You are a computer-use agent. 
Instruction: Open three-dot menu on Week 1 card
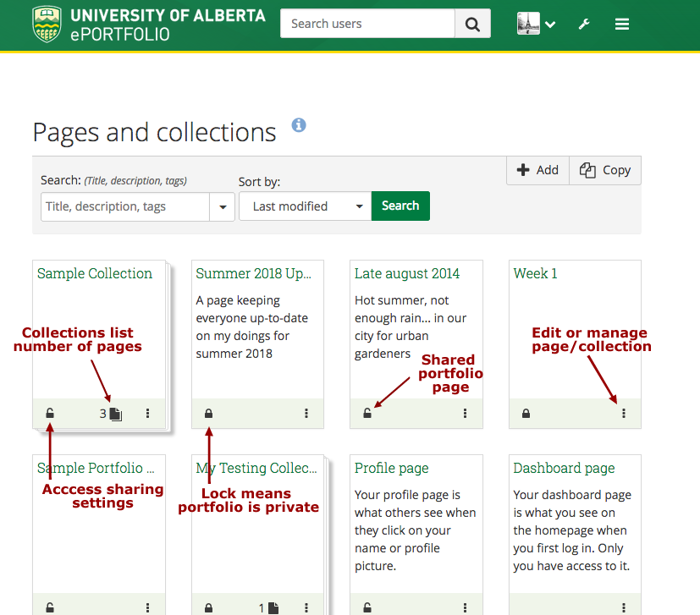click(624, 414)
